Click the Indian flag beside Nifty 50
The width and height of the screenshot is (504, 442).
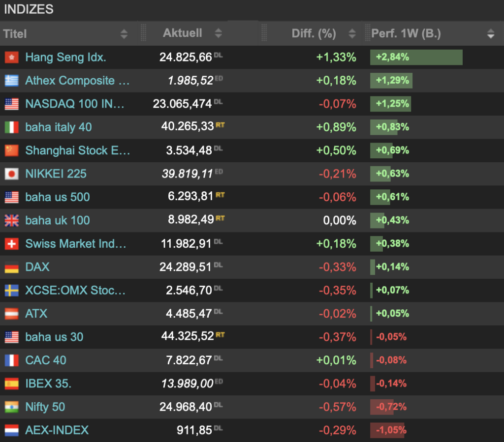click(x=12, y=407)
